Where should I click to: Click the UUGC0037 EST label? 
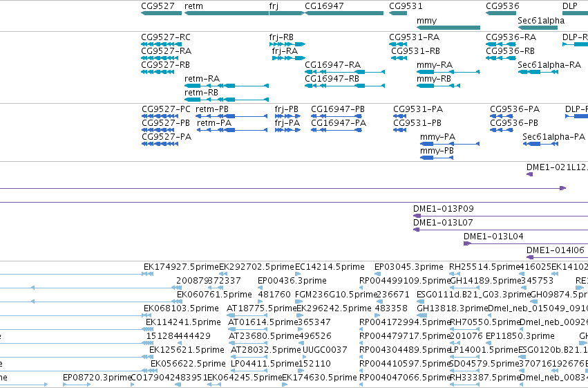click(325, 350)
